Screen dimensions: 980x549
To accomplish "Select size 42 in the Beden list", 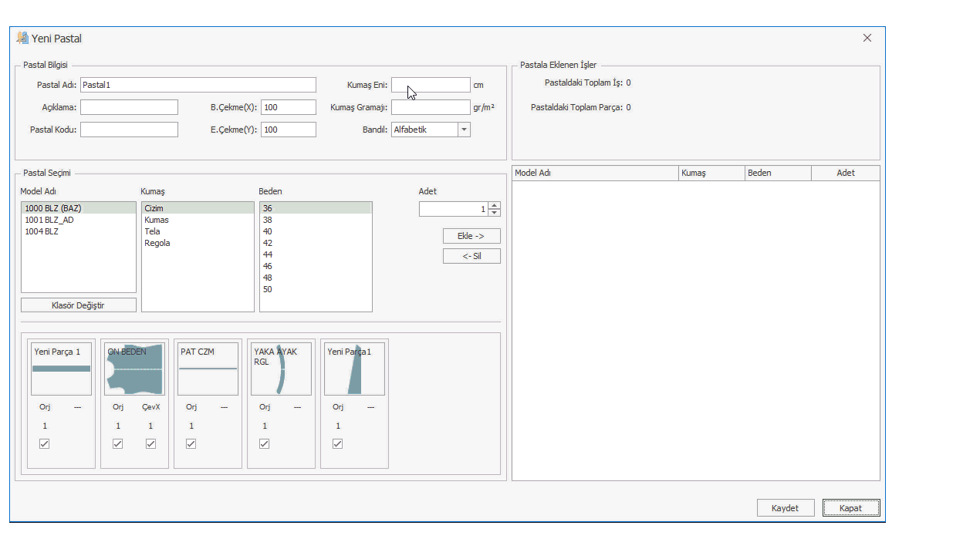I will click(x=267, y=243).
